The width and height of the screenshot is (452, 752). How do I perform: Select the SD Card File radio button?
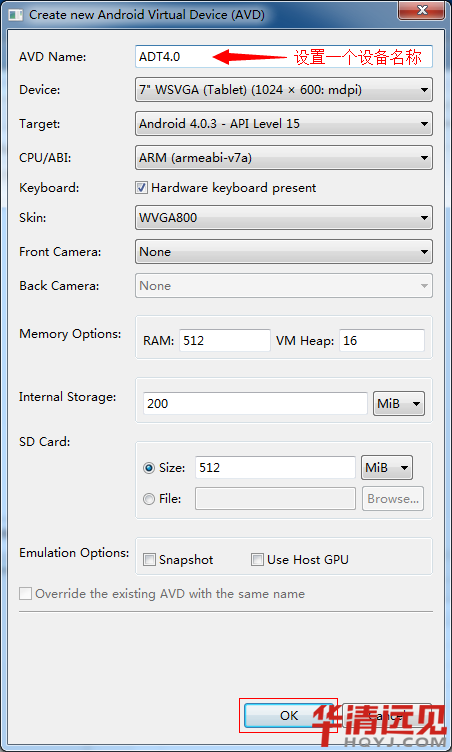[149, 499]
